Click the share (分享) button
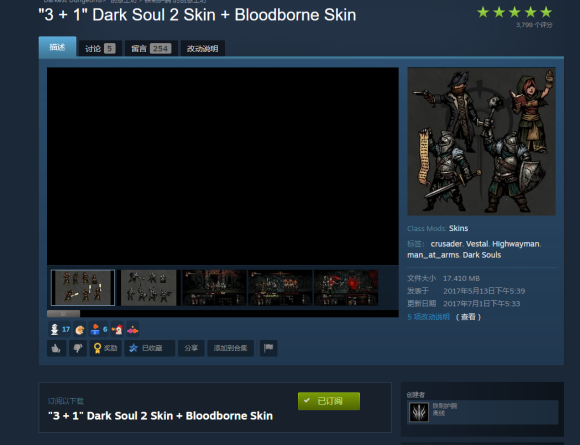 pos(191,348)
